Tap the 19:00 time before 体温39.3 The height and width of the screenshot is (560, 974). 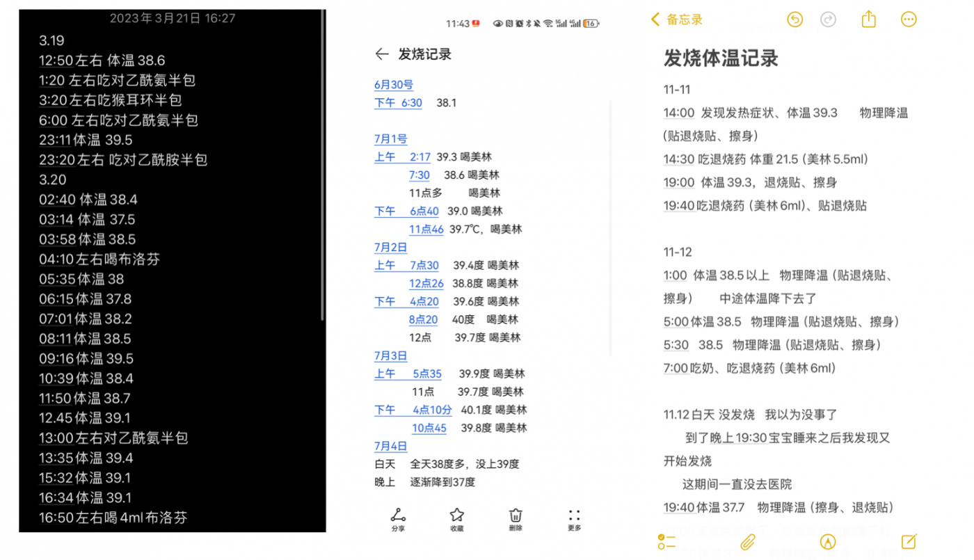click(679, 182)
